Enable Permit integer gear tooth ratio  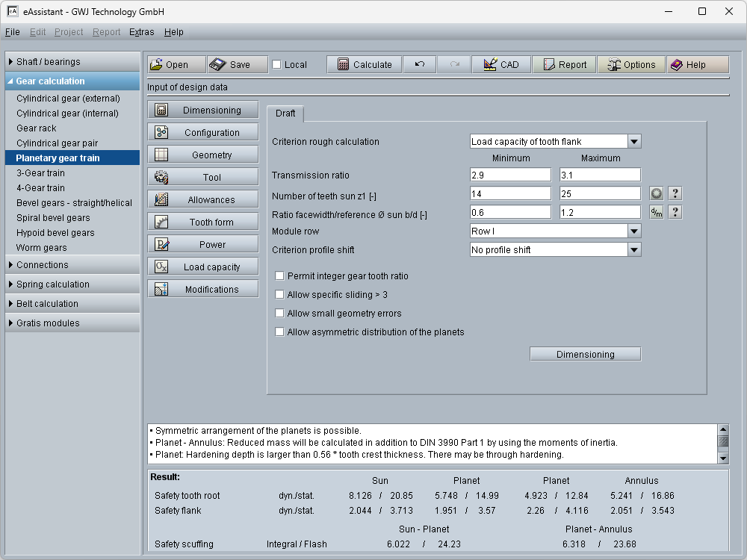[x=280, y=276]
